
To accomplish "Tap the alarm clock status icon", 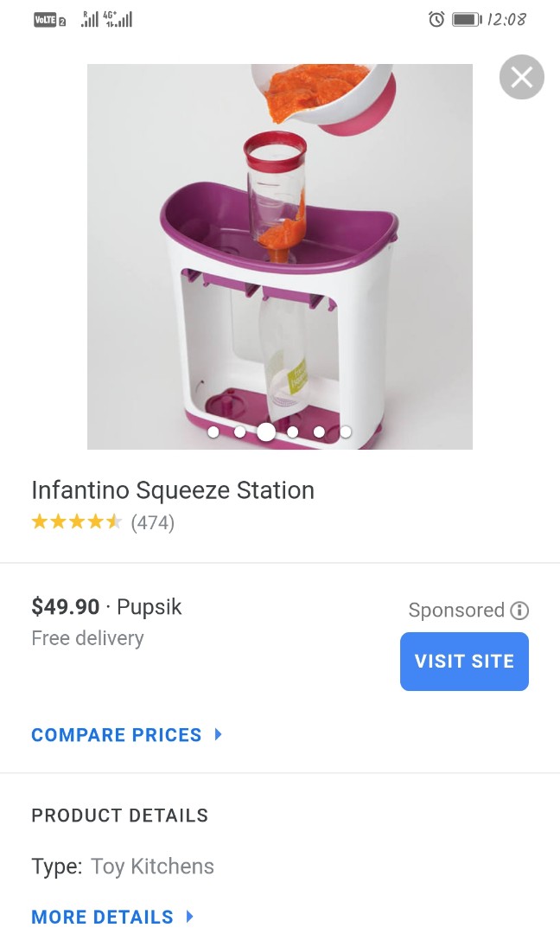I will (436, 19).
